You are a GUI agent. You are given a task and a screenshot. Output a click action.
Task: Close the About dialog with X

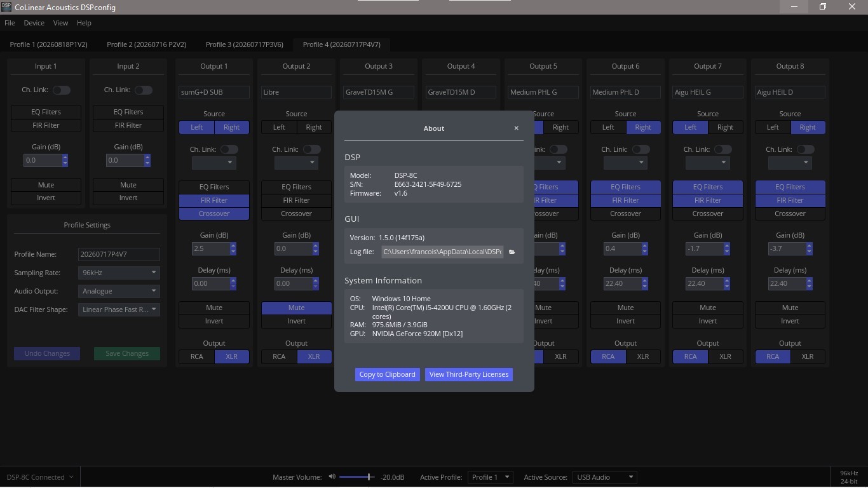516,128
